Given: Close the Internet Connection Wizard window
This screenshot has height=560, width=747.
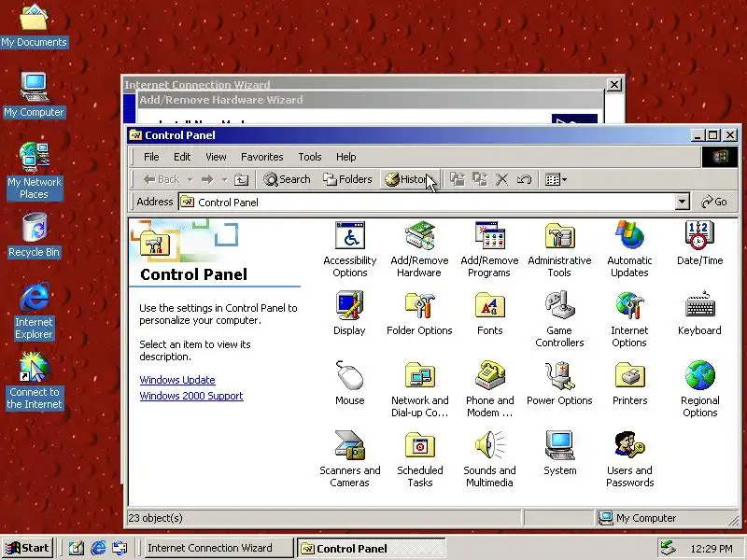Looking at the screenshot, I should (614, 85).
